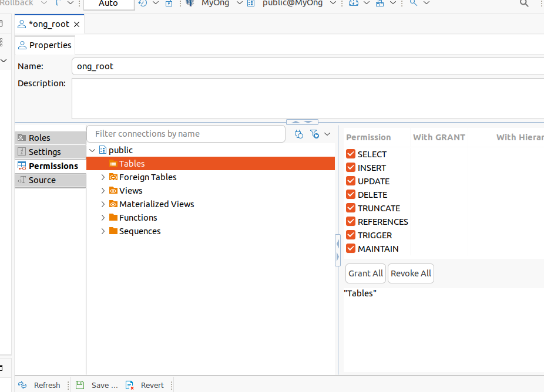Switch to the Roles tab
The image size is (544, 392).
point(39,138)
